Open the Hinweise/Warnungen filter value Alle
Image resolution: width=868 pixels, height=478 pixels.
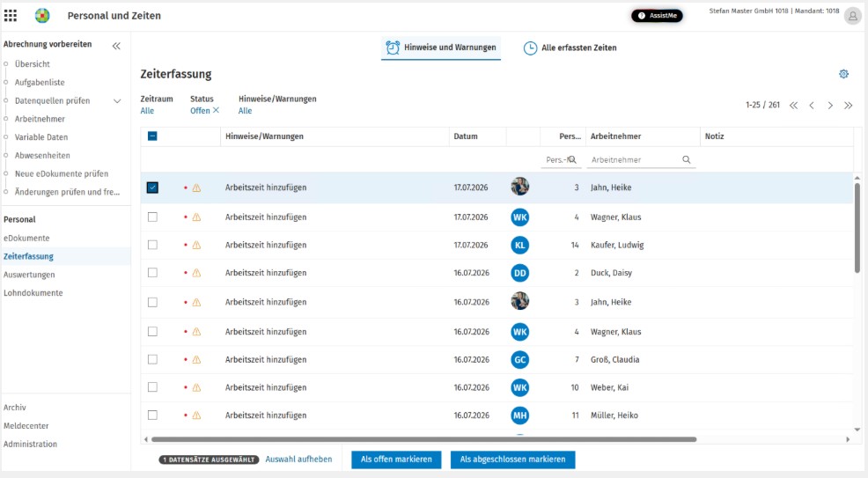(246, 111)
